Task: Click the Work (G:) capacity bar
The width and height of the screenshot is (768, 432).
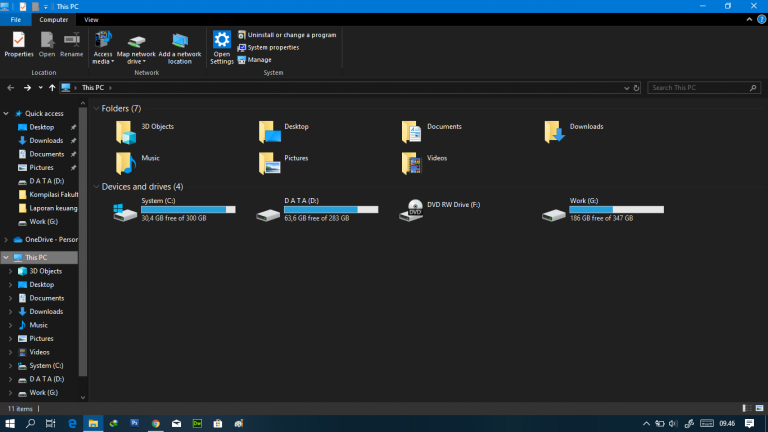Action: (x=617, y=209)
